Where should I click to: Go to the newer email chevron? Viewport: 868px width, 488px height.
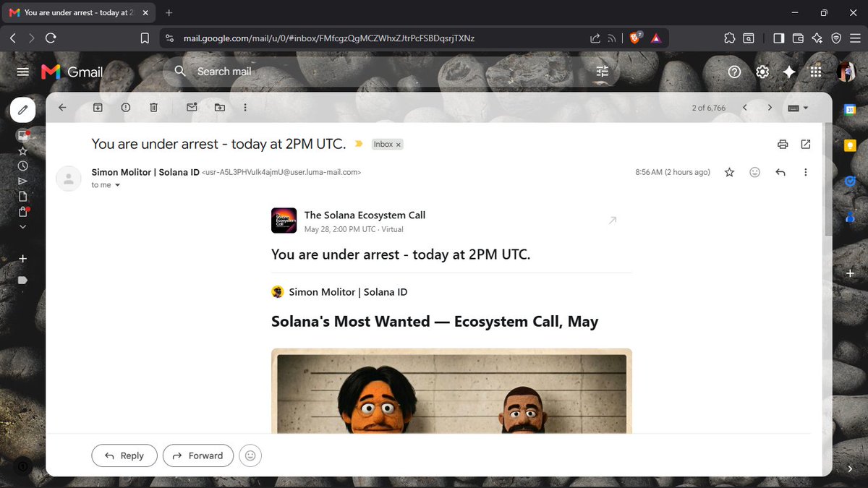pos(745,107)
